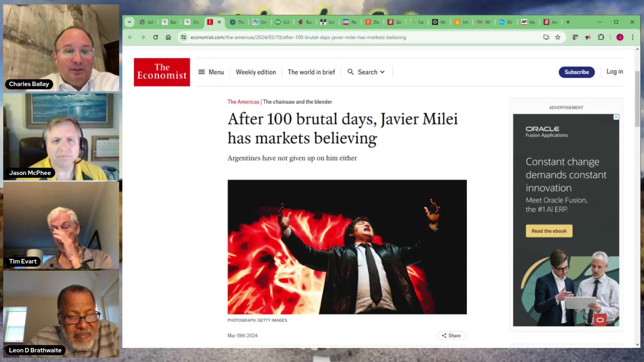Expand the tab search dropdown arrow
The height and width of the screenshot is (362, 644).
click(x=129, y=22)
